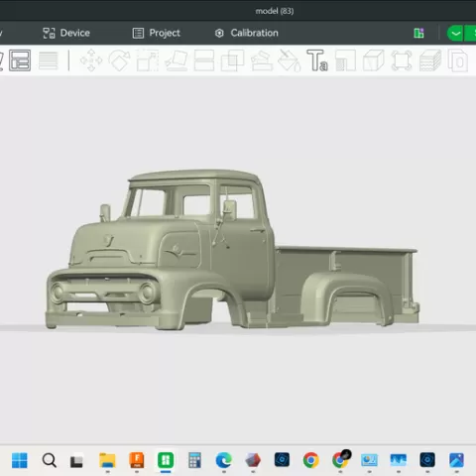The width and height of the screenshot is (476, 476).
Task: Select the Lay on Face tool
Action: (x=177, y=60)
